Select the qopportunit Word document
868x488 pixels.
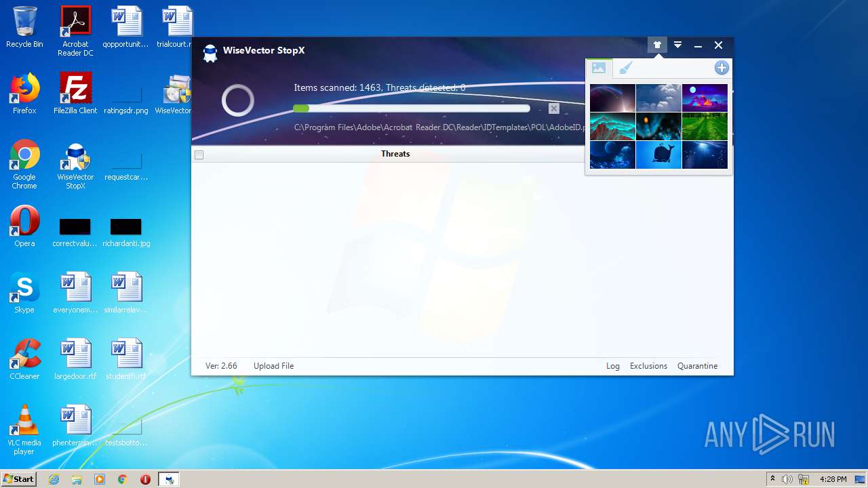[126, 27]
